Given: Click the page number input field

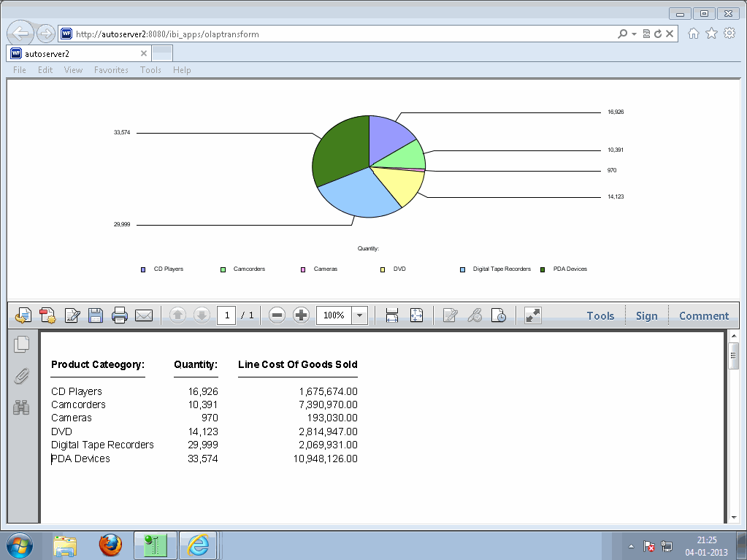Looking at the screenshot, I should coord(226,315).
